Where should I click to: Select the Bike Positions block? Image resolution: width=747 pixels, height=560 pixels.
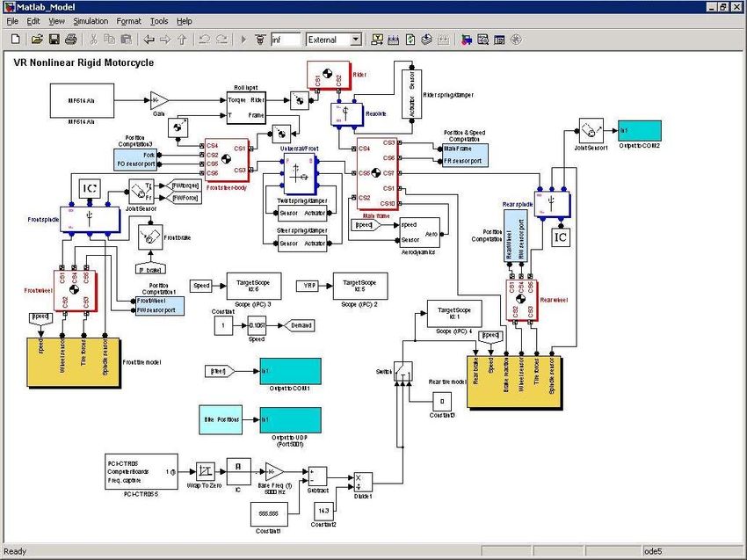click(x=221, y=420)
